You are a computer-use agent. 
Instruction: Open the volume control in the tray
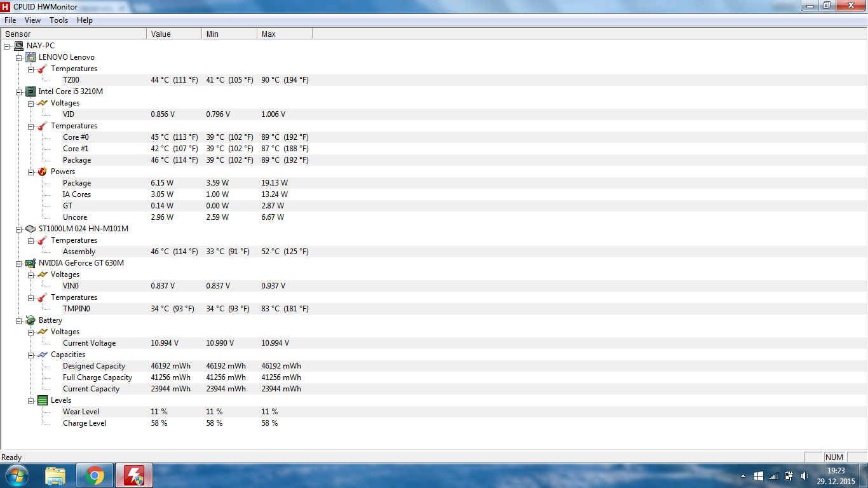pos(804,476)
